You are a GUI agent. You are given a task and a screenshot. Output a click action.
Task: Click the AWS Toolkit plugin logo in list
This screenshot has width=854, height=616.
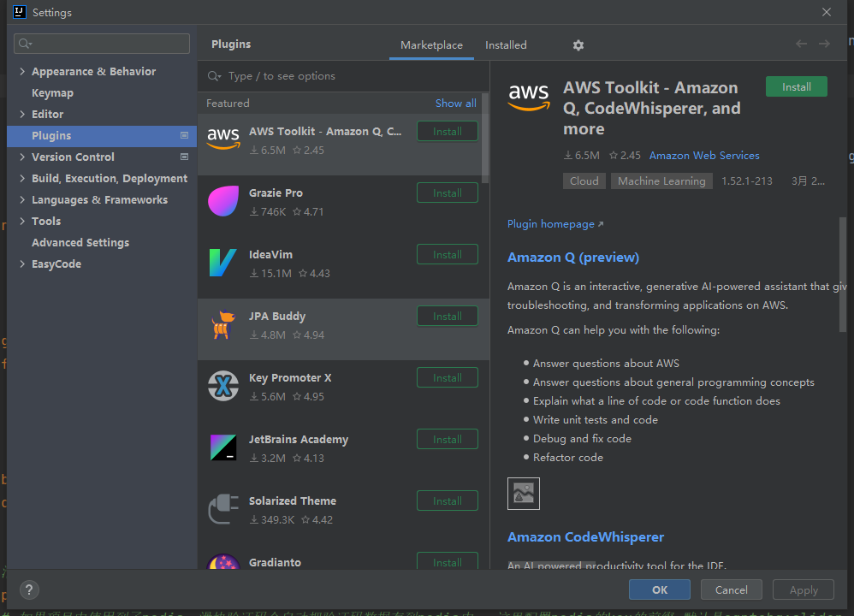[x=223, y=139]
